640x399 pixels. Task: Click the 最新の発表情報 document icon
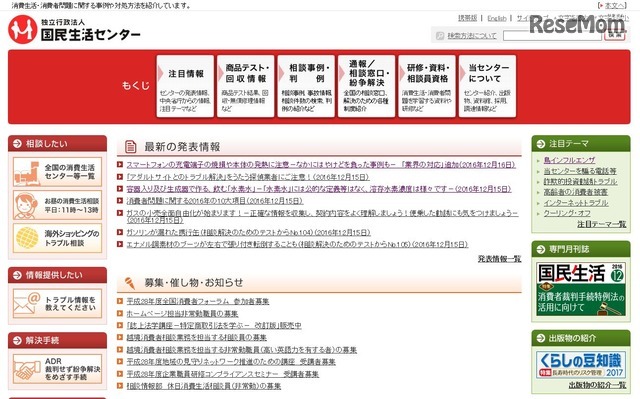[x=130, y=146]
